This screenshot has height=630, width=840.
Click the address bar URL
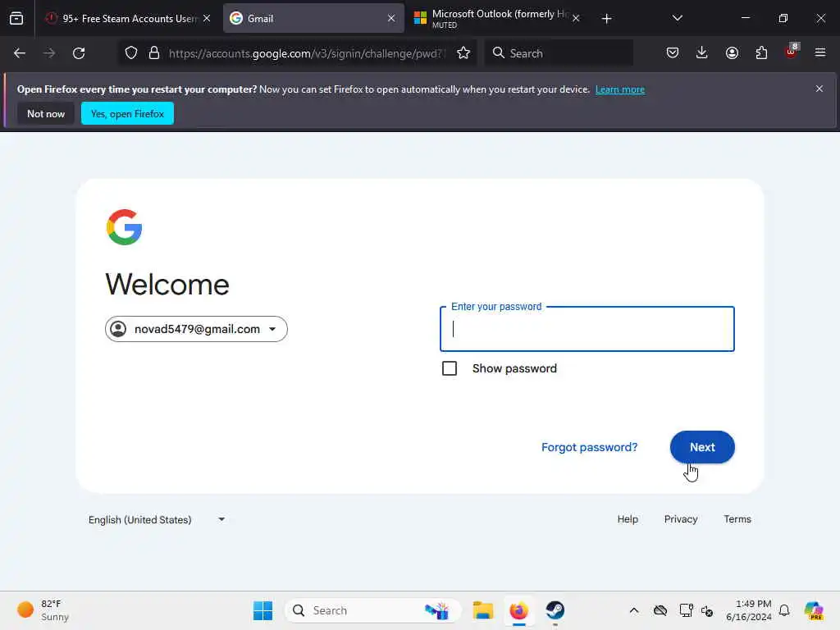pos(307,53)
